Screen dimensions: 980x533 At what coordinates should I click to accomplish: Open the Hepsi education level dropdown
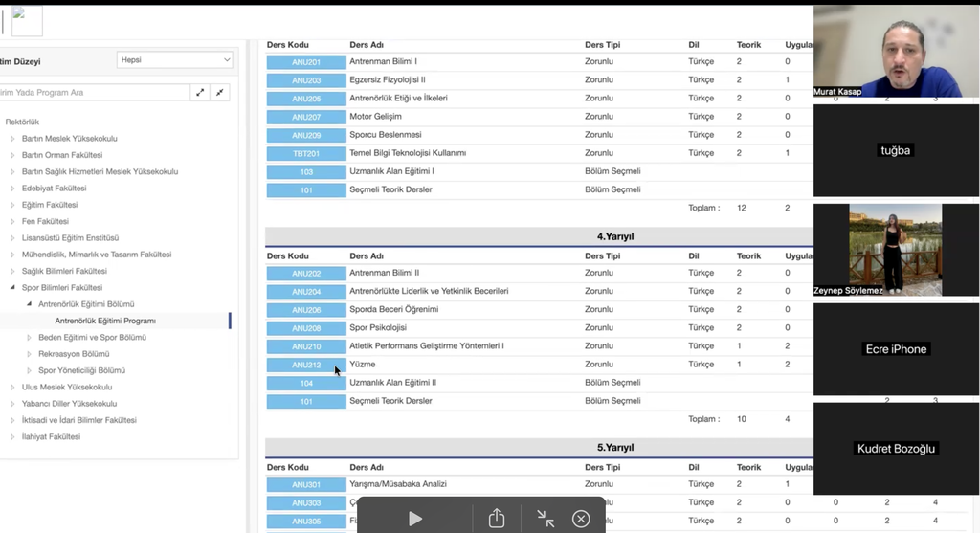tap(174, 60)
